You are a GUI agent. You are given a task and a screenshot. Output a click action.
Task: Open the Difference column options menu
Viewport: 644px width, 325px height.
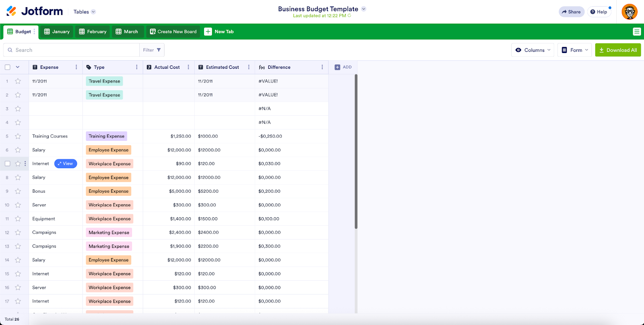pyautogui.click(x=322, y=67)
